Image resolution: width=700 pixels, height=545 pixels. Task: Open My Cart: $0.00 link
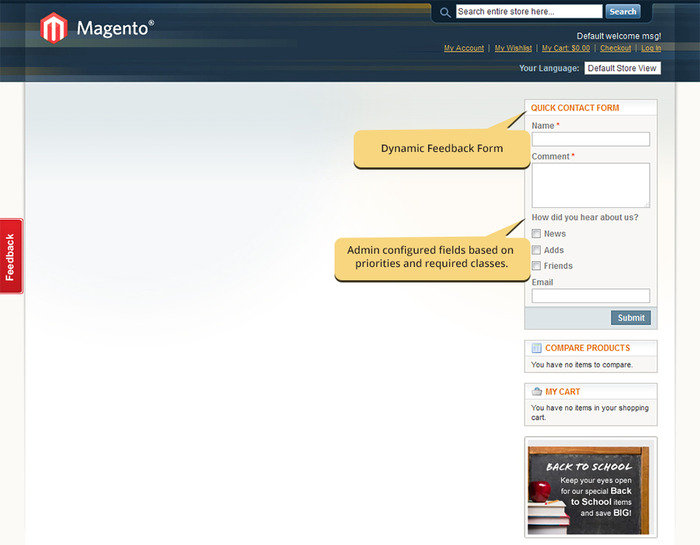[x=566, y=48]
